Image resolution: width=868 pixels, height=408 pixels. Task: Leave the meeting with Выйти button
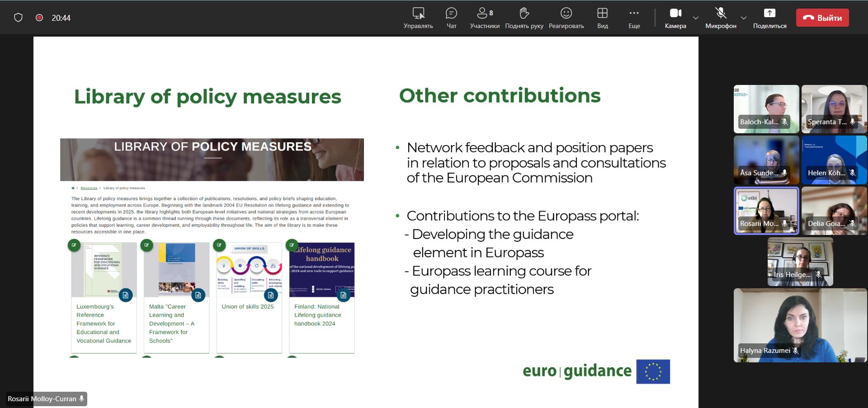point(822,18)
